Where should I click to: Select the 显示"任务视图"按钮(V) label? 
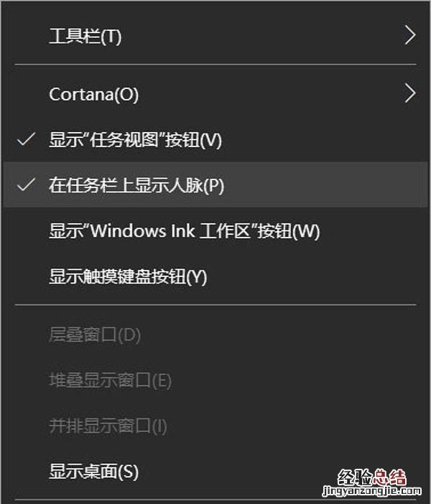[x=135, y=140]
